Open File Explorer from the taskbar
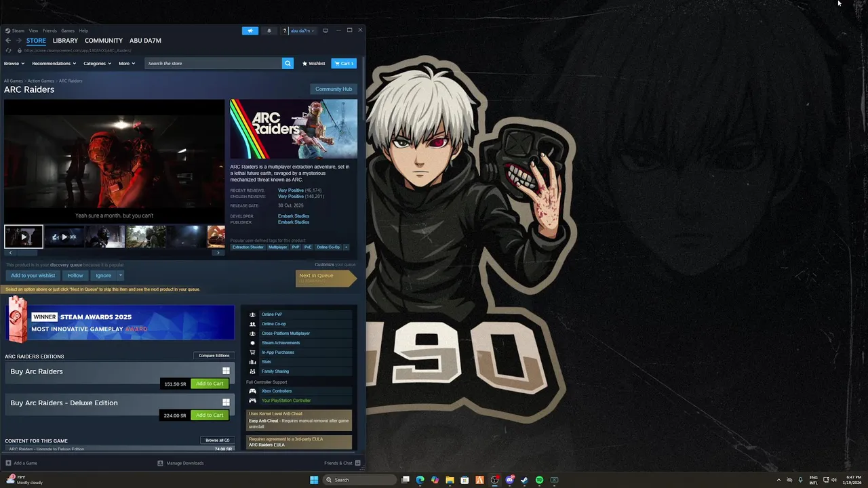 click(x=450, y=480)
